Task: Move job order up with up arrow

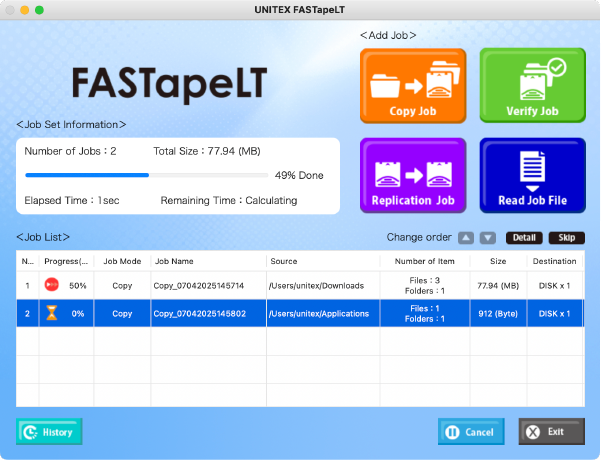Action: click(466, 238)
